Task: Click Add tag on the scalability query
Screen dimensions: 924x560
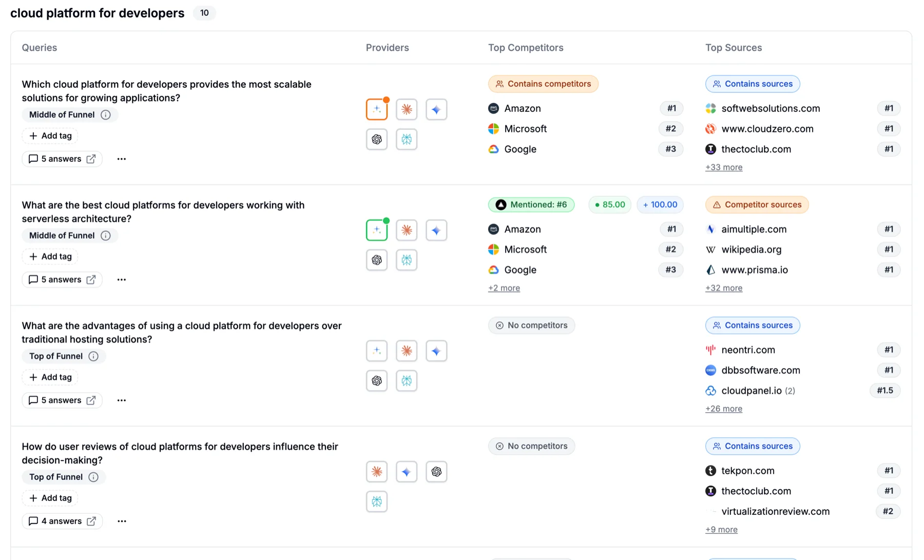Action: pyautogui.click(x=50, y=136)
